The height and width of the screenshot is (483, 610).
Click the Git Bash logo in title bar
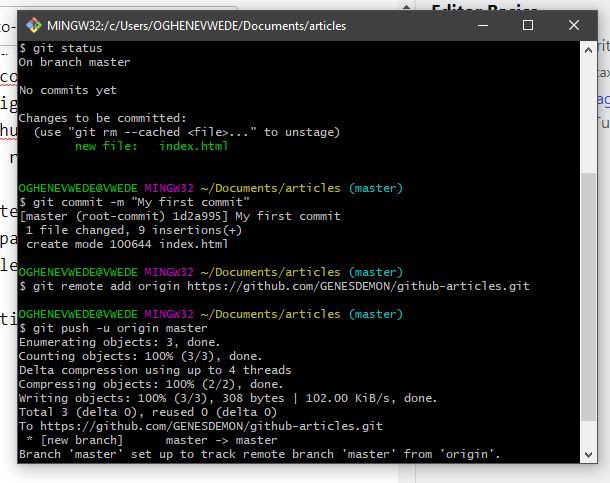point(34,26)
